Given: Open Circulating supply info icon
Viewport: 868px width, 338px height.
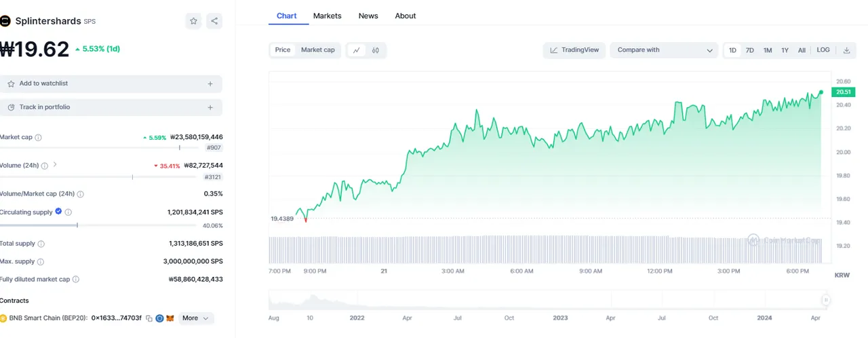Looking at the screenshot, I should click(68, 212).
